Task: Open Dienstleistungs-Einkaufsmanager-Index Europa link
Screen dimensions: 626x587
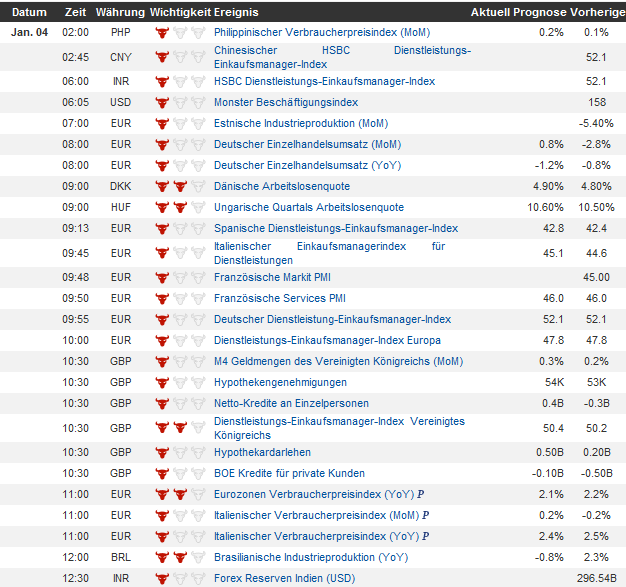Action: point(327,340)
